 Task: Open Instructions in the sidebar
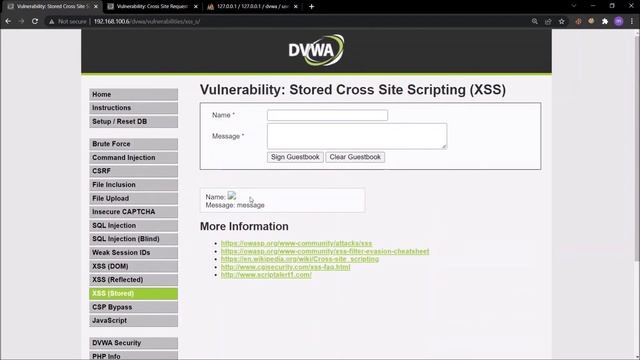[133, 108]
